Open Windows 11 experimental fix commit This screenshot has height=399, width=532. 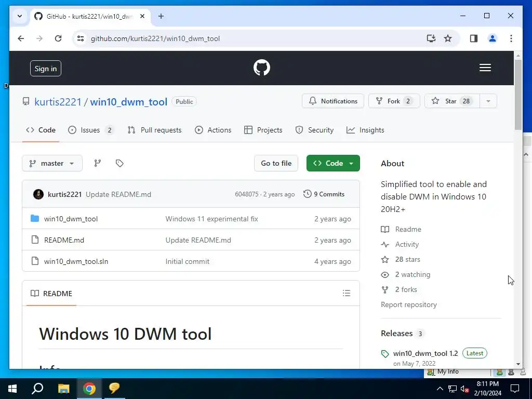212,219
